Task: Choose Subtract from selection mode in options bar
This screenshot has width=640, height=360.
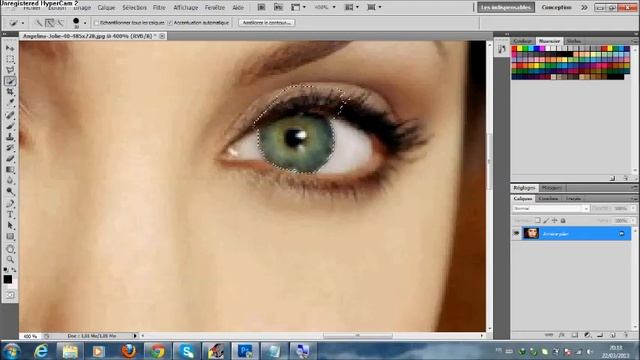Action: (x=60, y=23)
